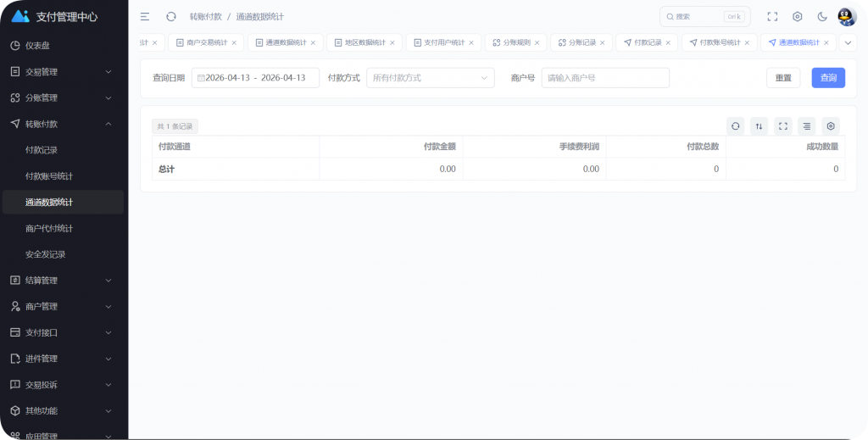Switch to dark mode moon icon
Image resolution: width=868 pixels, height=440 pixels.
(822, 17)
